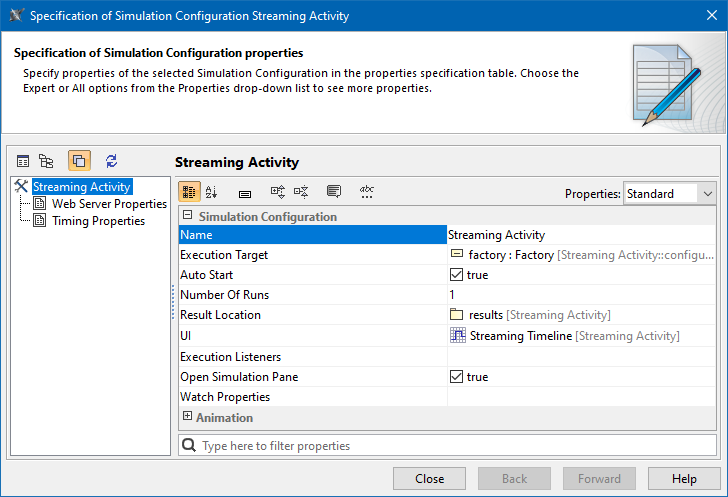Click the table view icon in left toolbar
Image resolution: width=728 pixels, height=497 pixels.
pos(22,161)
